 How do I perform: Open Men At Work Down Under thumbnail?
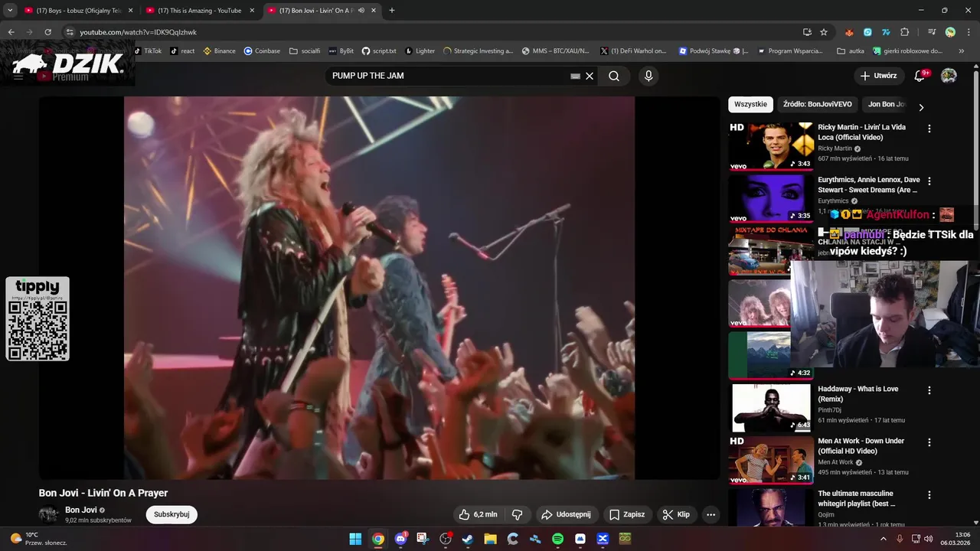pyautogui.click(x=770, y=460)
